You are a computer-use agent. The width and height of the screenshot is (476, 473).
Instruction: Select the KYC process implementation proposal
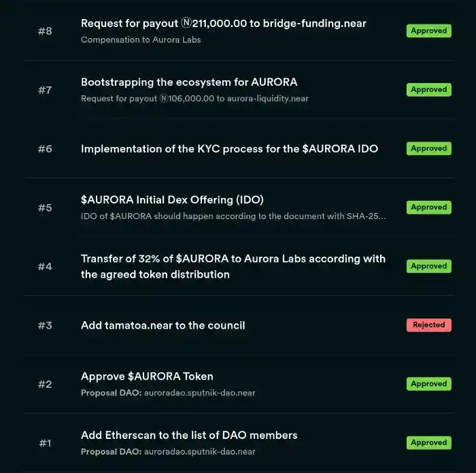[x=229, y=148]
